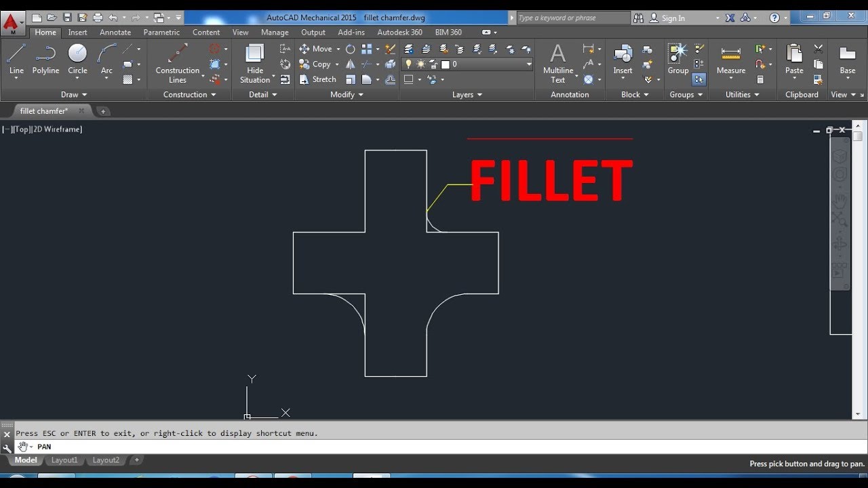Screen dimensions: 868x488
Task: Click the keyword search input field
Action: tap(573, 18)
